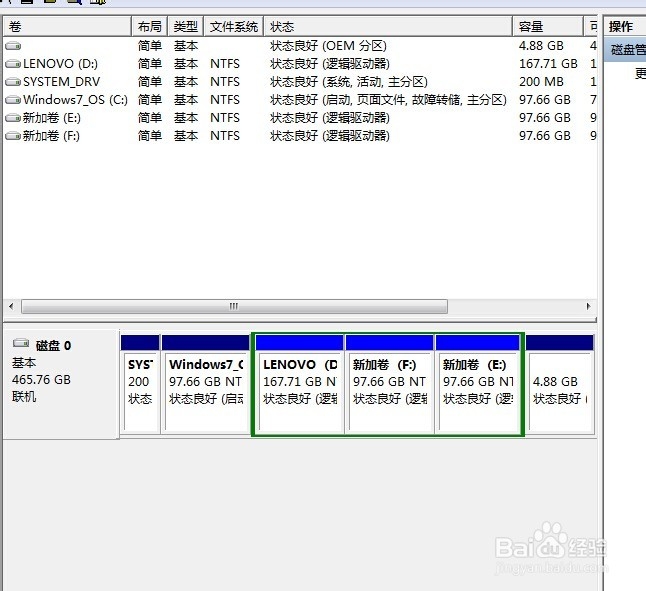Click the 167.71 GB capacity cell in the list
Viewport: 646px width, 591px height.
(x=548, y=64)
